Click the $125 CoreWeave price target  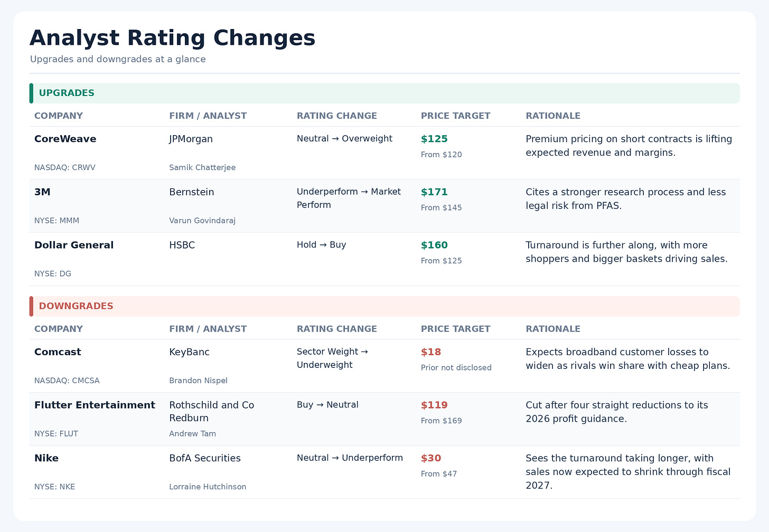point(434,139)
